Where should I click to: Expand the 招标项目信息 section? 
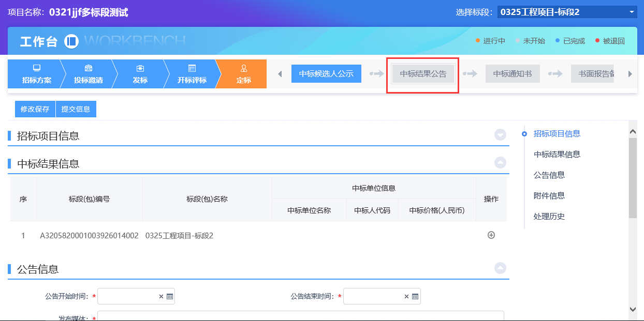point(500,135)
